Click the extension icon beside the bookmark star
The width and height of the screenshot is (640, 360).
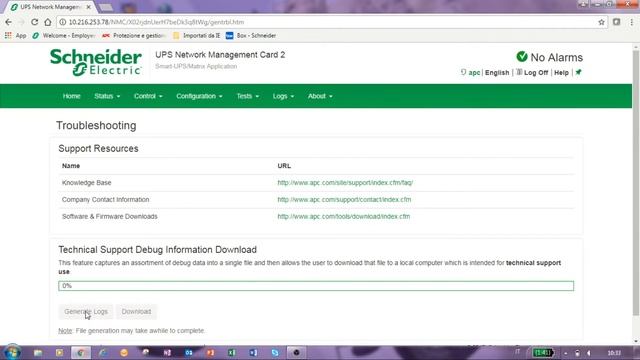pos(616,22)
